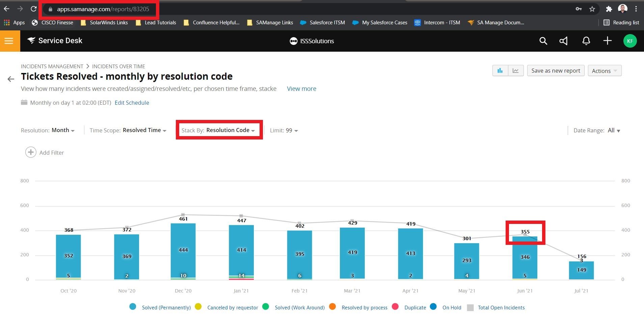This screenshot has height=331, width=644.
Task: Open SAManage Links bookmark folder
Action: click(270, 23)
